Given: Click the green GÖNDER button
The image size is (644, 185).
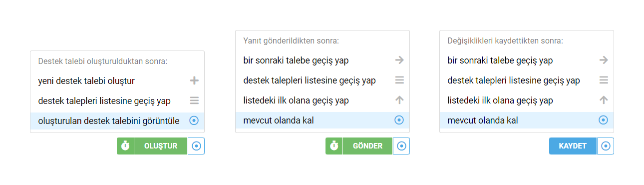Looking at the screenshot, I should [x=367, y=146].
